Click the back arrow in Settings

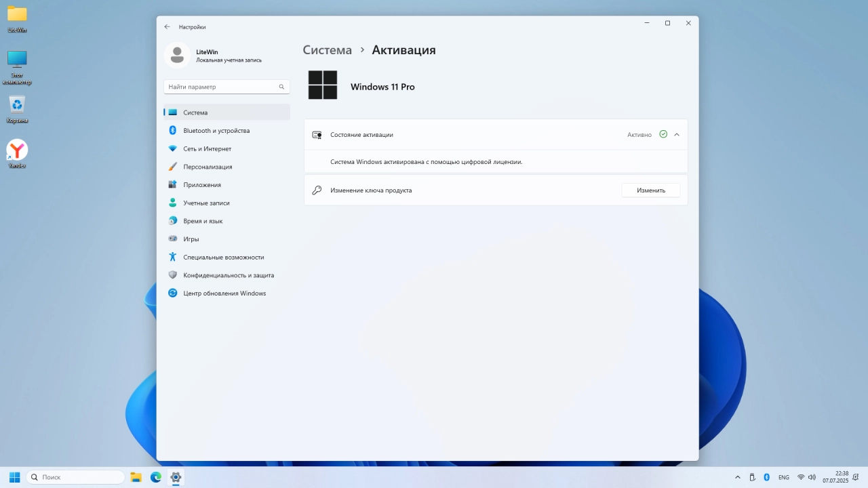167,27
